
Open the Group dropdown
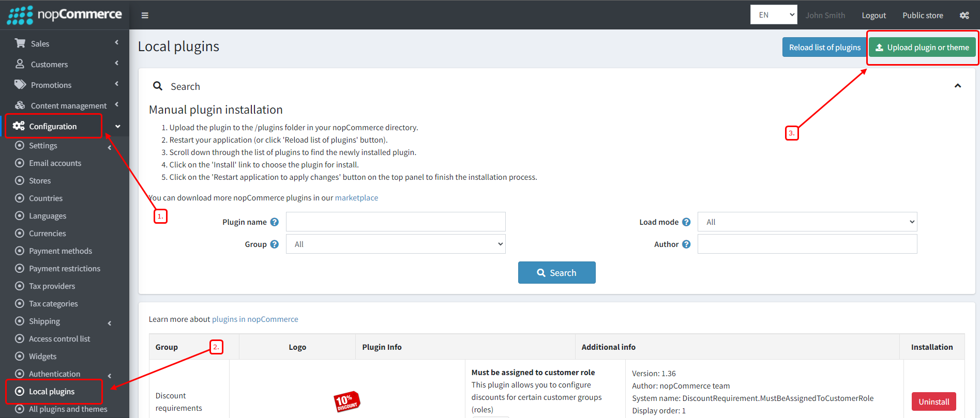[396, 244]
